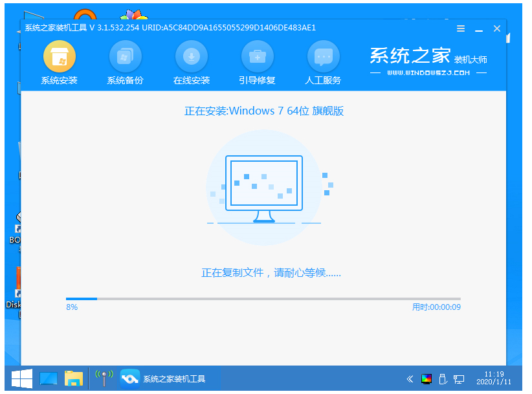Screen dimensions: 532x394
Task: Open the 引导修复 toolbox icon
Action: click(257, 57)
